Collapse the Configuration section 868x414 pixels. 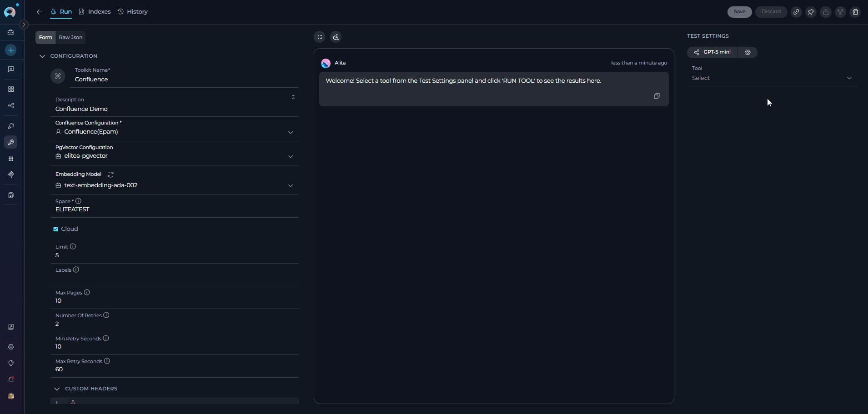click(42, 56)
